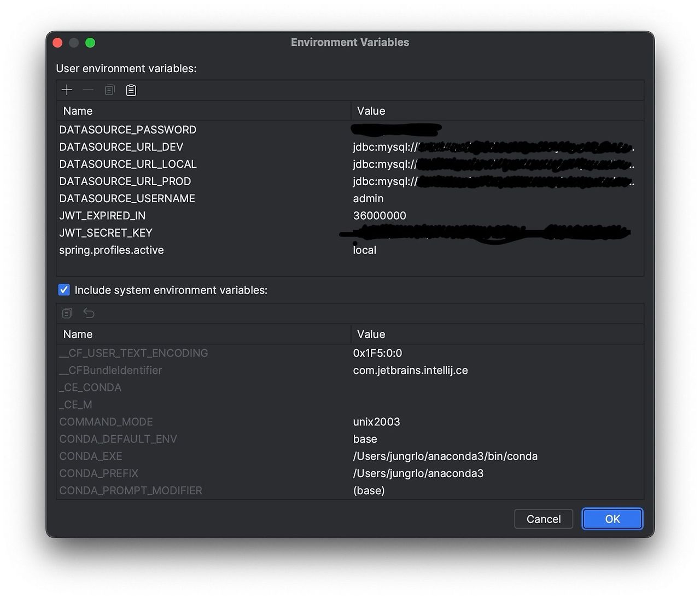The width and height of the screenshot is (700, 598).
Task: Click the Cancel button
Action: click(x=544, y=519)
